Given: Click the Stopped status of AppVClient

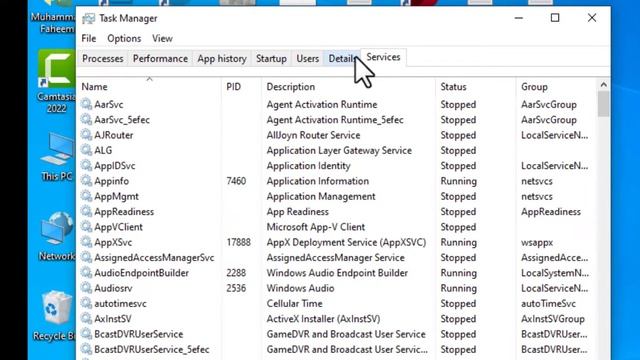Looking at the screenshot, I should coord(458,227).
